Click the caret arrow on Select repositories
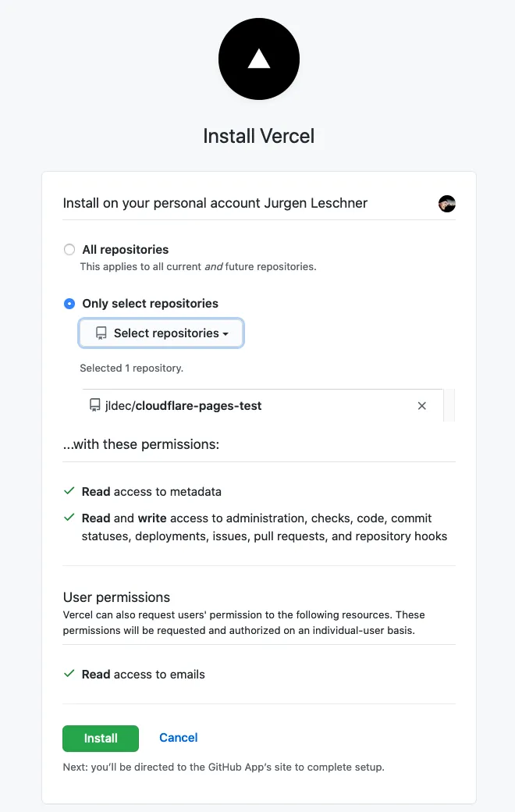The height and width of the screenshot is (812, 515). pos(225,333)
